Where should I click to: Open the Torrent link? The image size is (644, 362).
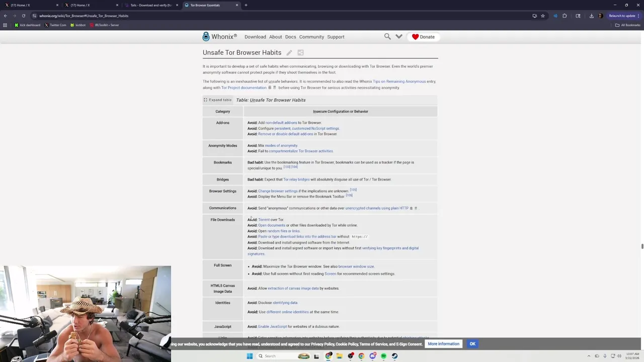(264, 220)
